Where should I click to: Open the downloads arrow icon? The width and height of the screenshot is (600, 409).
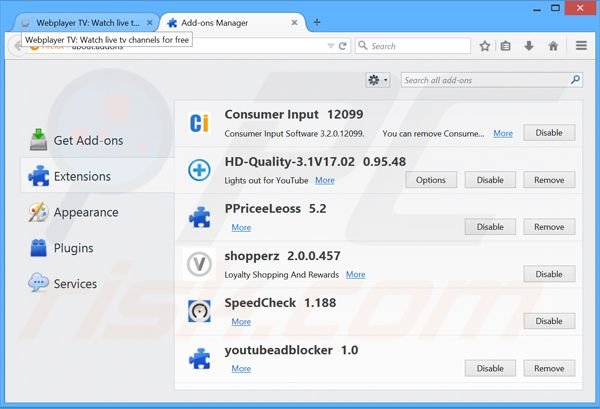[x=529, y=46]
